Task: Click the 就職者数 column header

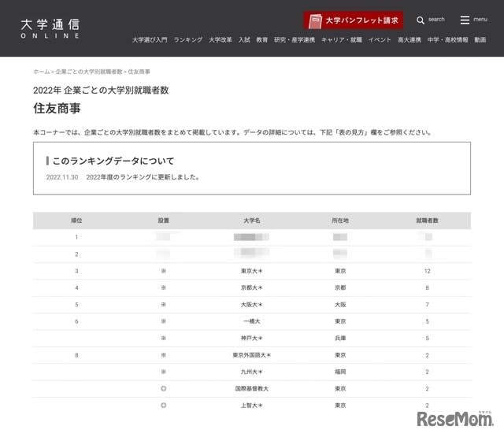Action: point(427,220)
